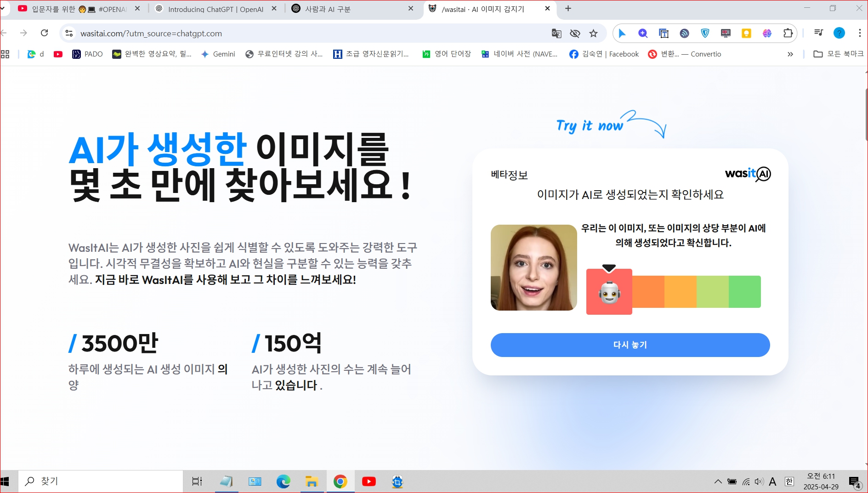868x493 pixels.
Task: Open the Bitwarden shield extension icon
Action: pos(705,33)
